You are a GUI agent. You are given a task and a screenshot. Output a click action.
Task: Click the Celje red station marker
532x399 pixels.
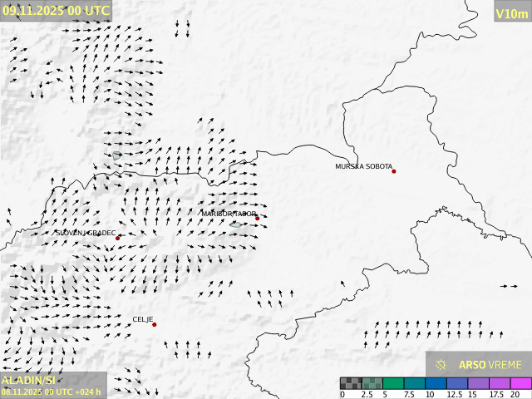click(155, 324)
